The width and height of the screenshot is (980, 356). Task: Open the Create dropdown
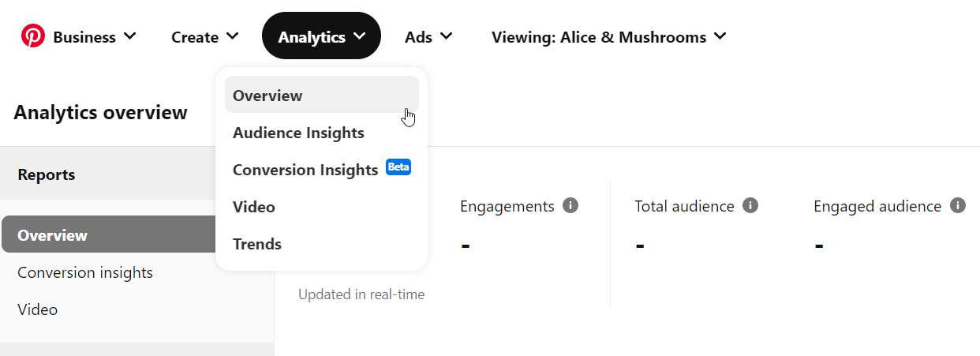coord(205,36)
